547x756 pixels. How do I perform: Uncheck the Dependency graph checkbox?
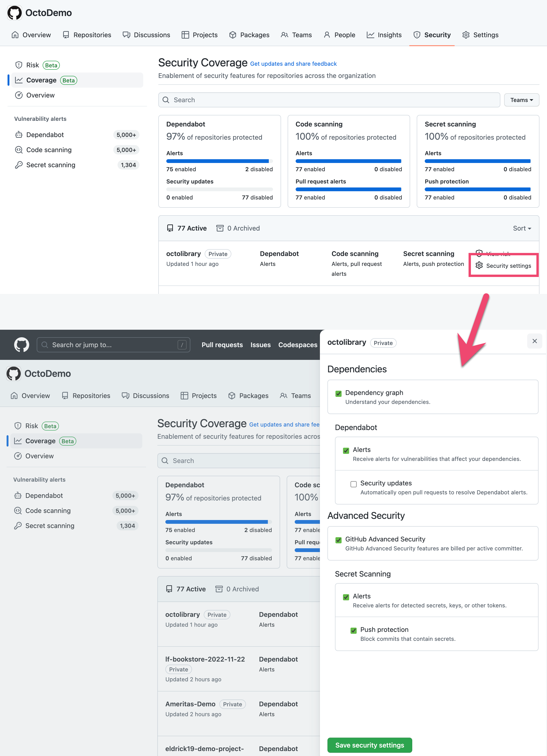tap(339, 394)
